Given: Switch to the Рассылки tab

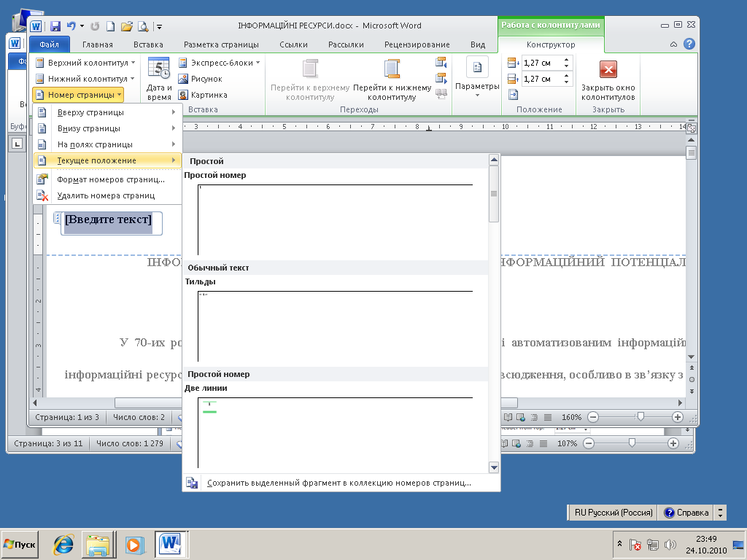Looking at the screenshot, I should pyautogui.click(x=346, y=44).
